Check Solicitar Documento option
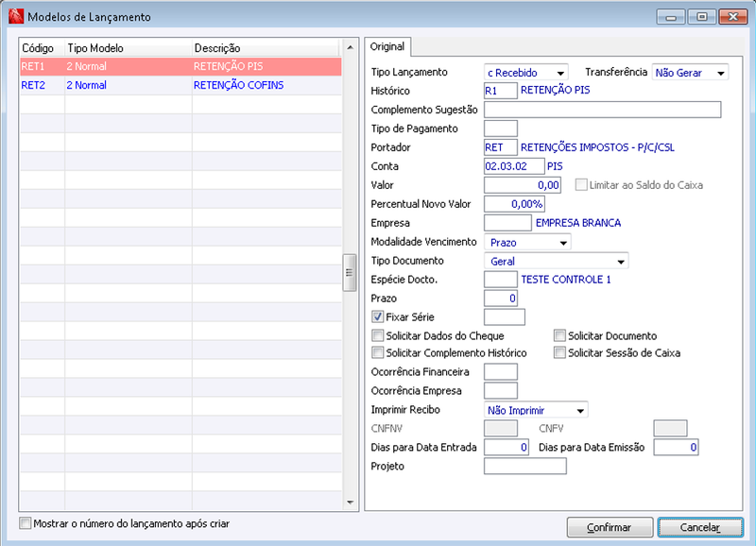 559,335
